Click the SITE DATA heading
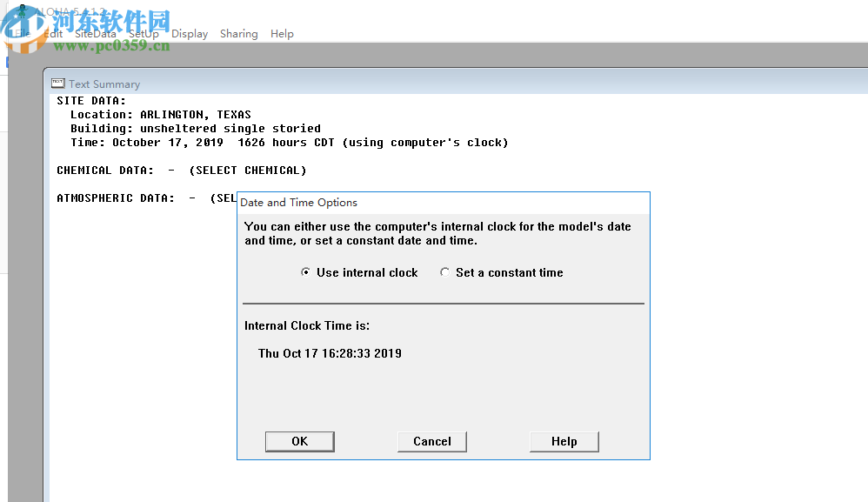The height and width of the screenshot is (502, 868). 91,101
